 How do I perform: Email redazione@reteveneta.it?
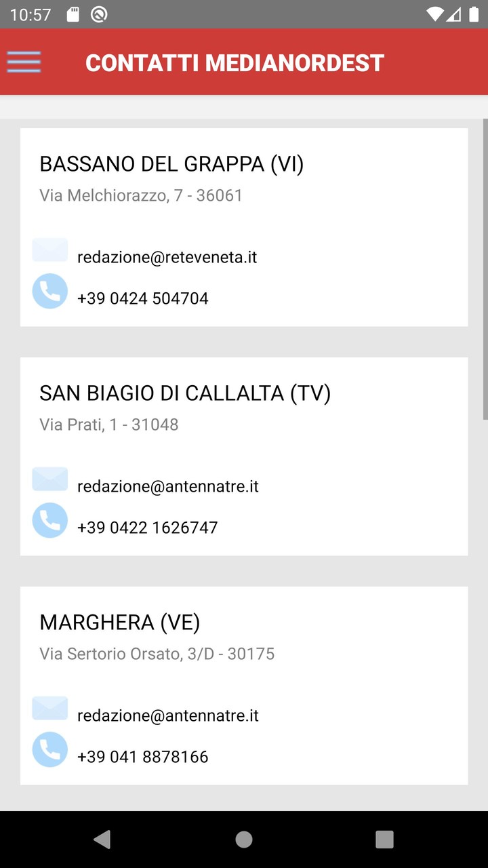tap(167, 258)
